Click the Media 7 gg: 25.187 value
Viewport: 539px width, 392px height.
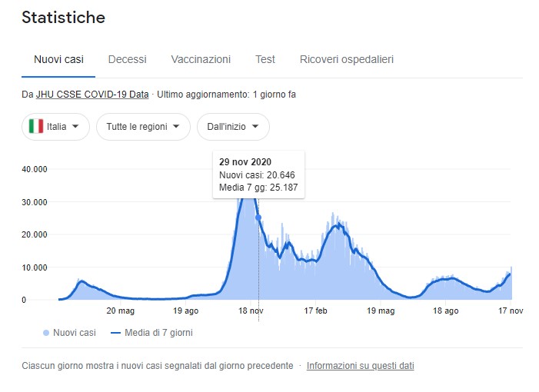coord(258,188)
